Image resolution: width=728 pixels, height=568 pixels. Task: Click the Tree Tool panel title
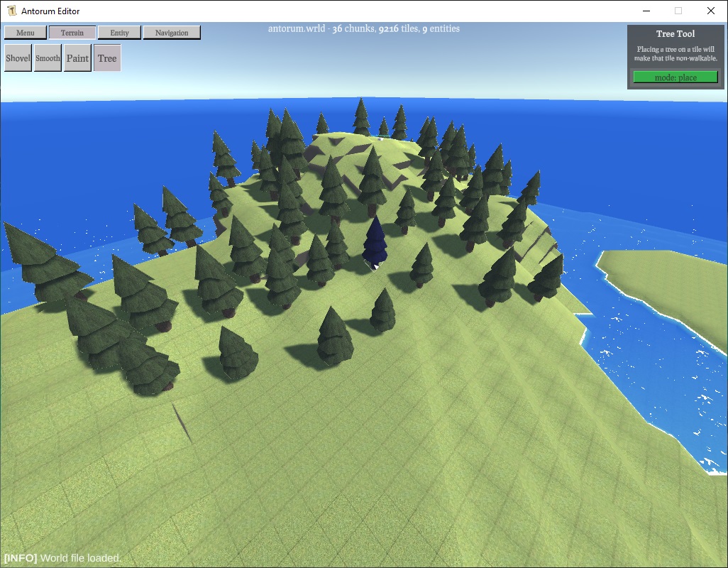(675, 33)
